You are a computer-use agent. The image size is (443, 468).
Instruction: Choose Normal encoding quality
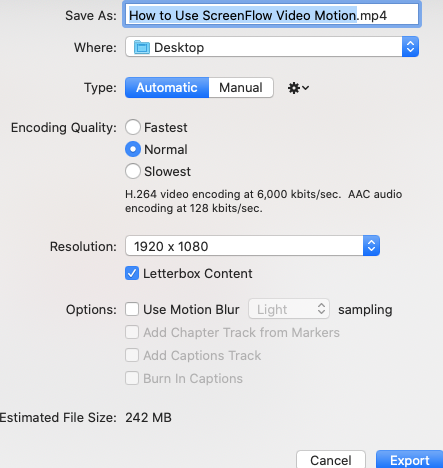click(x=133, y=149)
